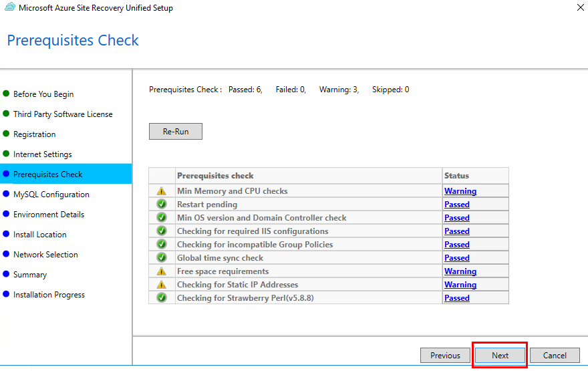The height and width of the screenshot is (371, 588).
Task: Click the 'Min Memory and CPU checks' text
Action: 232,191
